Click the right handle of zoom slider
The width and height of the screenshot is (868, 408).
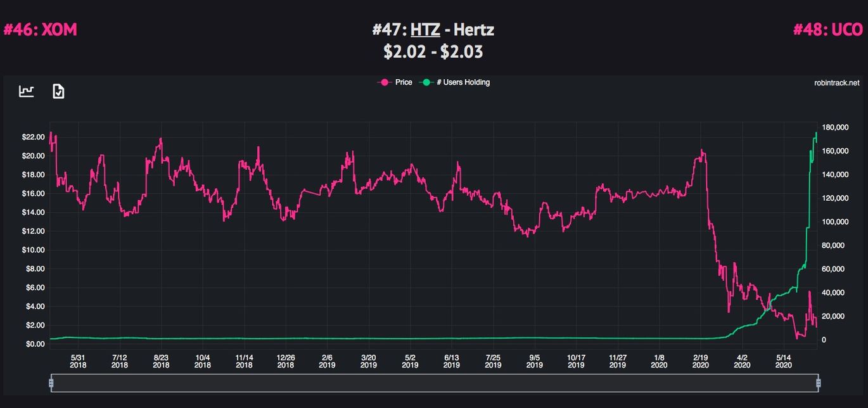tap(818, 383)
